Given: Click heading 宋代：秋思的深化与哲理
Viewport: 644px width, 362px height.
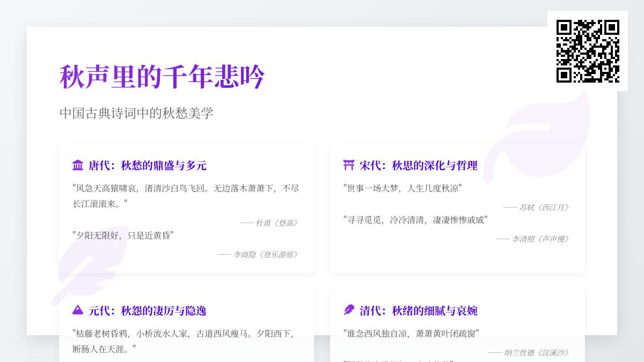Looking at the screenshot, I should (419, 165).
